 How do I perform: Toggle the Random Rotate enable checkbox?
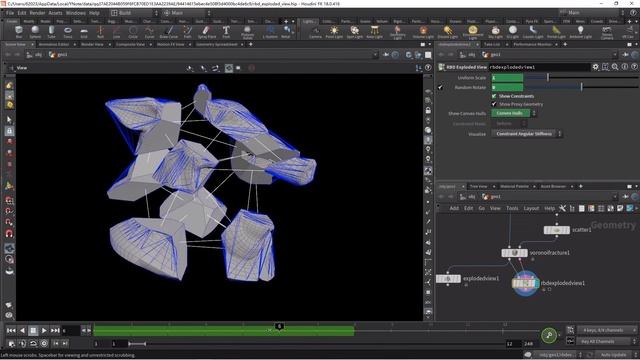click(440, 87)
